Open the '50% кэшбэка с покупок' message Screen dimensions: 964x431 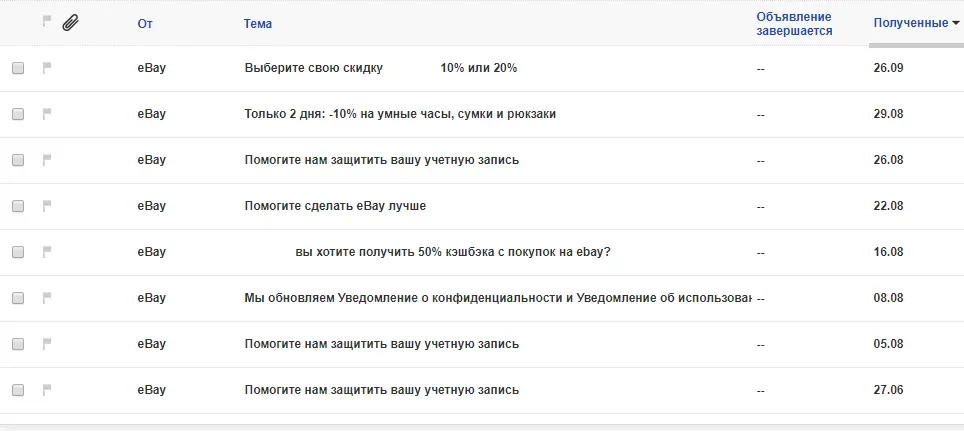pos(453,252)
